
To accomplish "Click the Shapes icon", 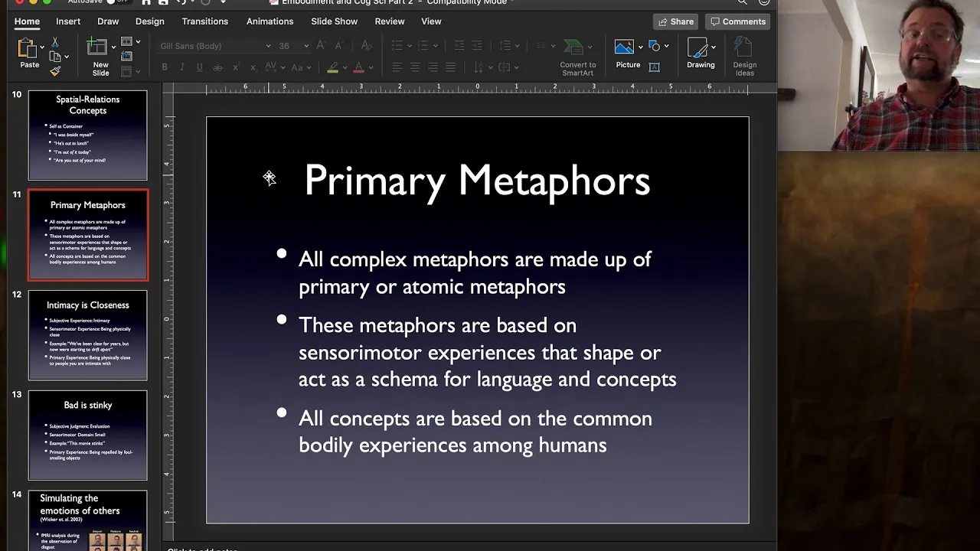I will 655,46.
